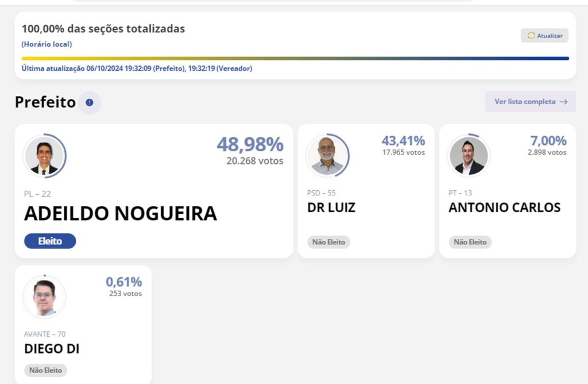
Task: Select Dr Luiz's candidate photo
Action: click(328, 156)
